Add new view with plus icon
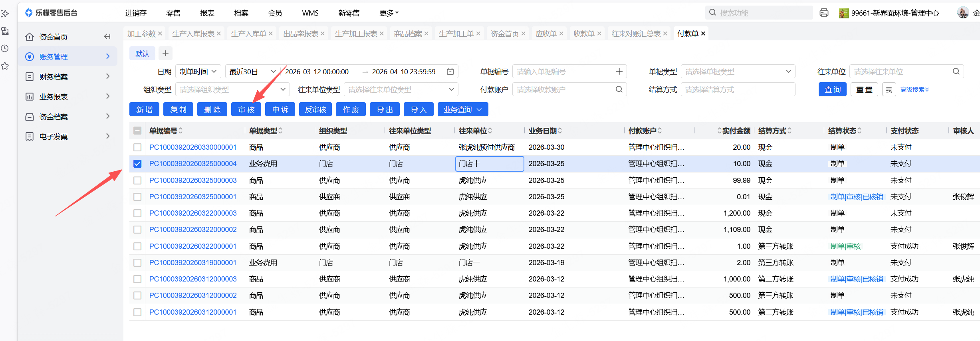This screenshot has width=980, height=341. [x=165, y=54]
